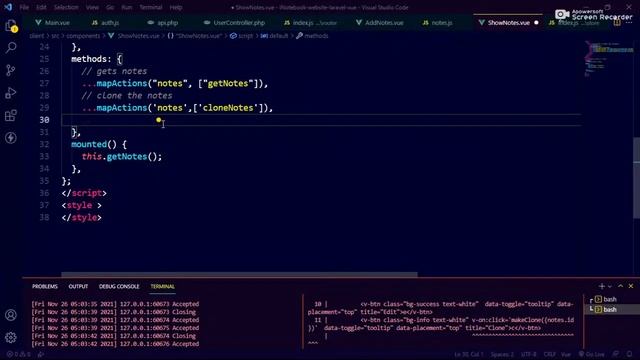Switch to the notes.js editor tab
Screen dimensions: 640x360
438,23
